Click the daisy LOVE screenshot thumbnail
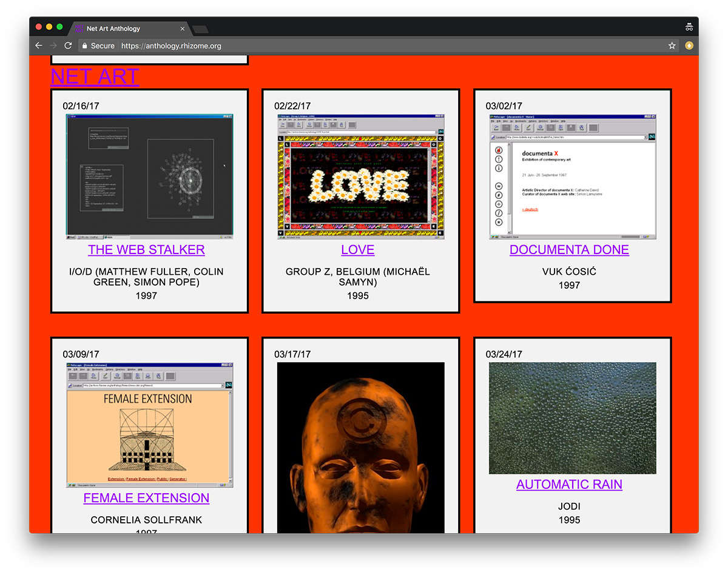 click(x=360, y=177)
